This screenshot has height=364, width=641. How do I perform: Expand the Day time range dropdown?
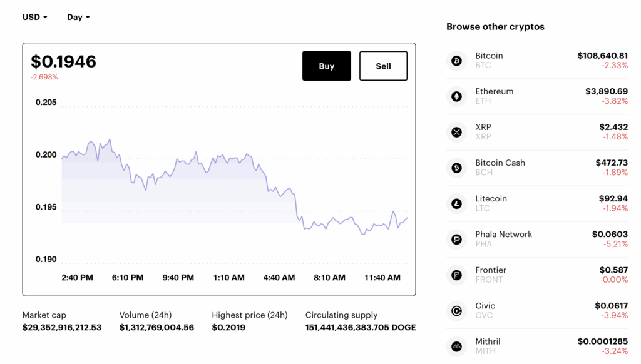(78, 17)
